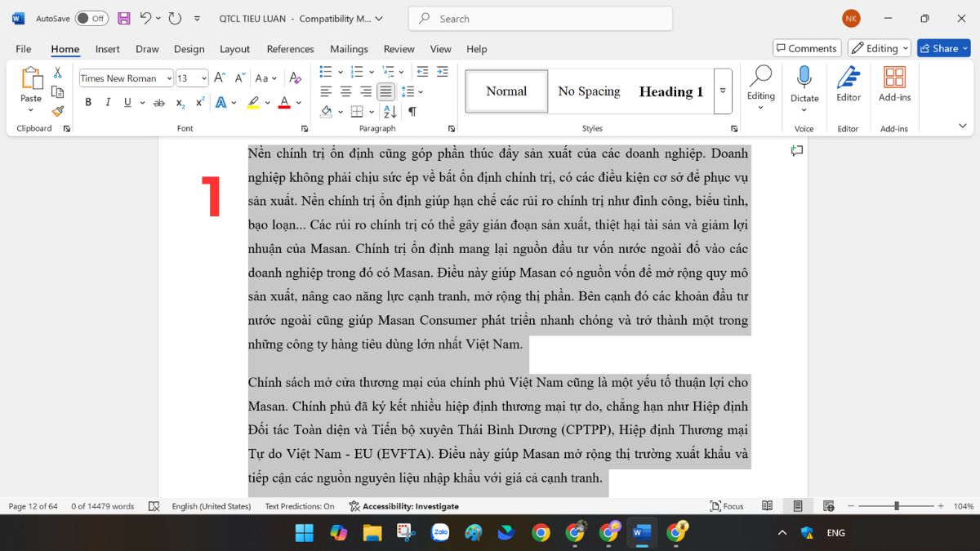Screen dimensions: 980x551
Task: Click Accessibility: Investigate in status bar
Action: click(403, 506)
